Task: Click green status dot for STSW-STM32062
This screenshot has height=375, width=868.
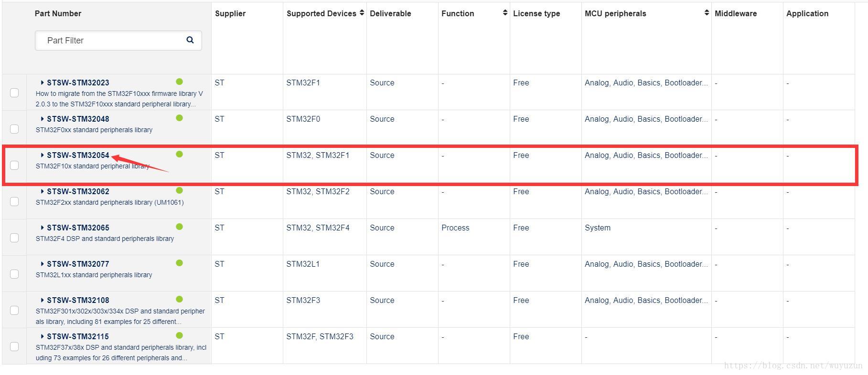Action: click(180, 190)
